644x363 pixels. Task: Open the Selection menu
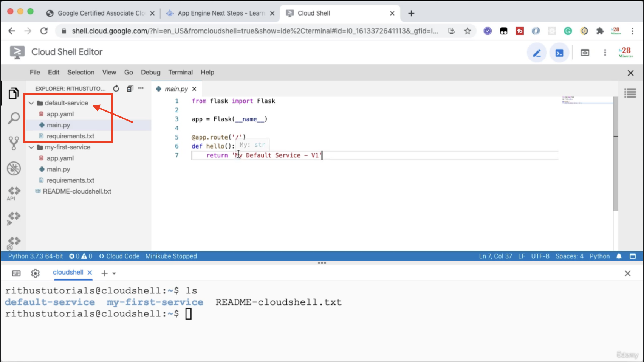(x=81, y=73)
